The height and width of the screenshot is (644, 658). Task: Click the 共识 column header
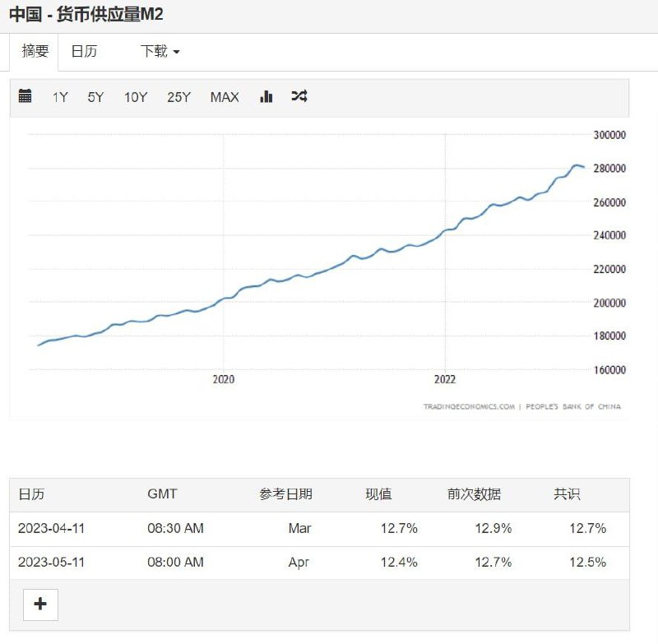pyautogui.click(x=567, y=494)
